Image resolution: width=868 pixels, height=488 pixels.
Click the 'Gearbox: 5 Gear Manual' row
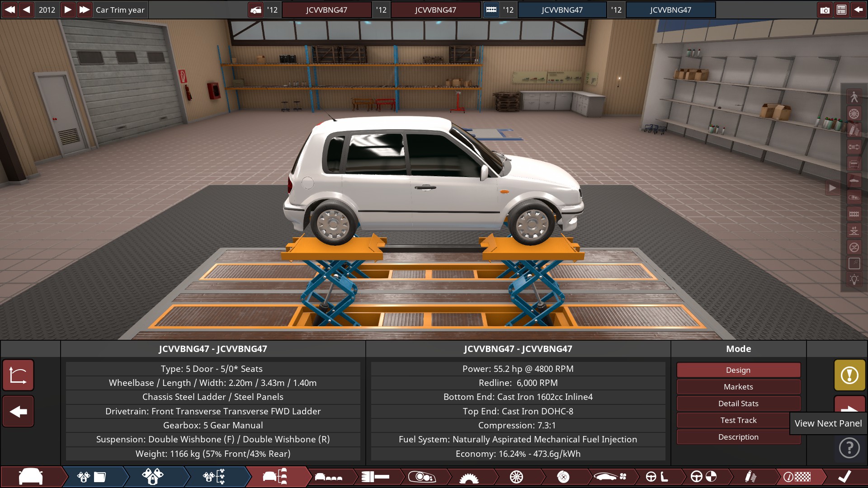[213, 425]
